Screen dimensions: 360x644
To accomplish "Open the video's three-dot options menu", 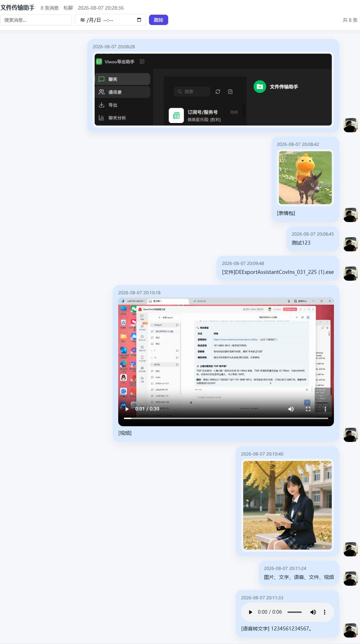I will click(x=325, y=409).
